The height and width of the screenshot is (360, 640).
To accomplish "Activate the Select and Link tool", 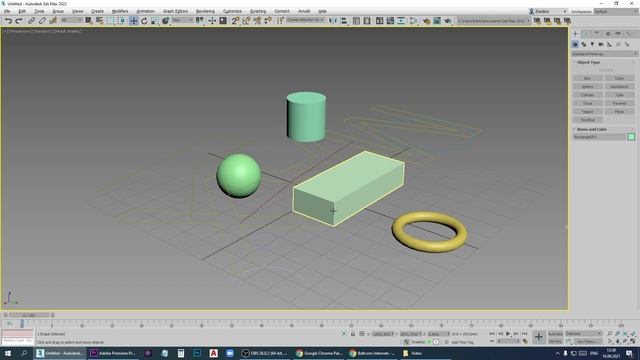I will tap(31, 21).
